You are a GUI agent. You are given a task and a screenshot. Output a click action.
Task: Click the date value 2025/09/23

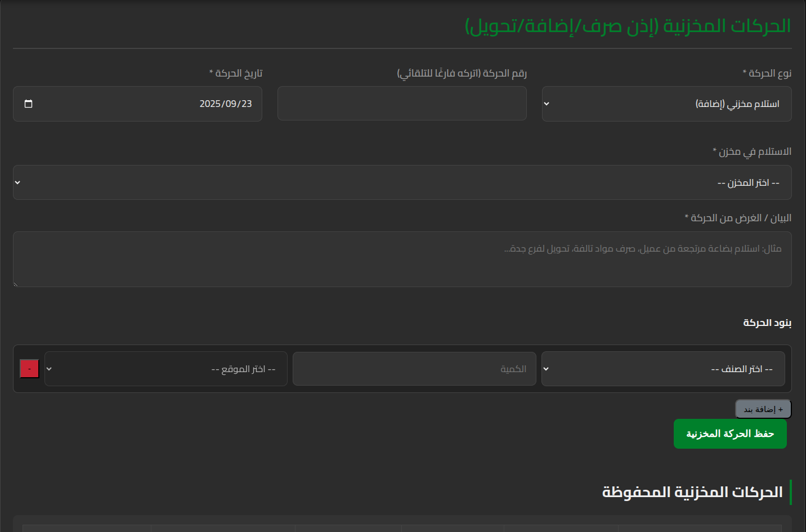[225, 104]
